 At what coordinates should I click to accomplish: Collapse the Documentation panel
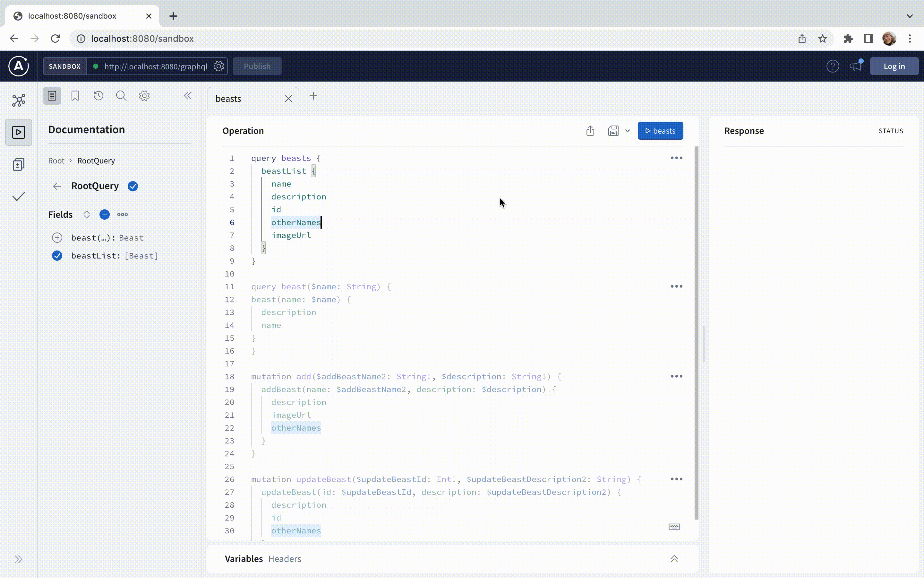[187, 96]
